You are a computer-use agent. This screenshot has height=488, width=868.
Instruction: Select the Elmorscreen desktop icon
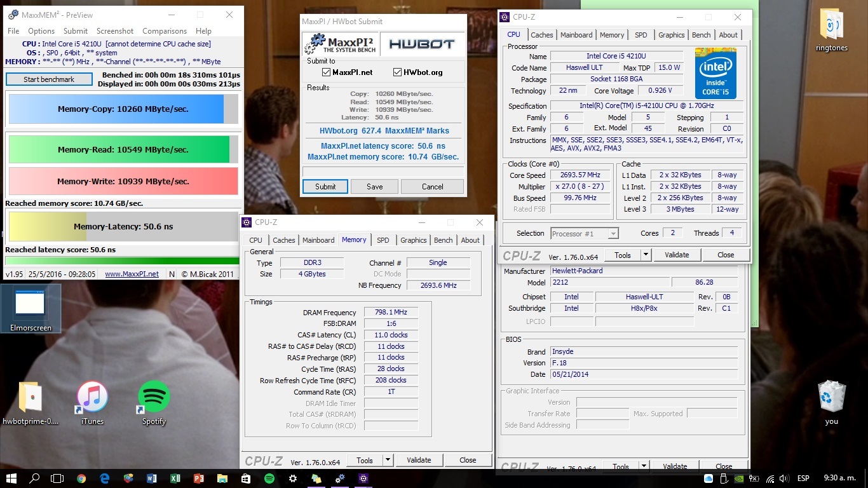pyautogui.click(x=31, y=308)
